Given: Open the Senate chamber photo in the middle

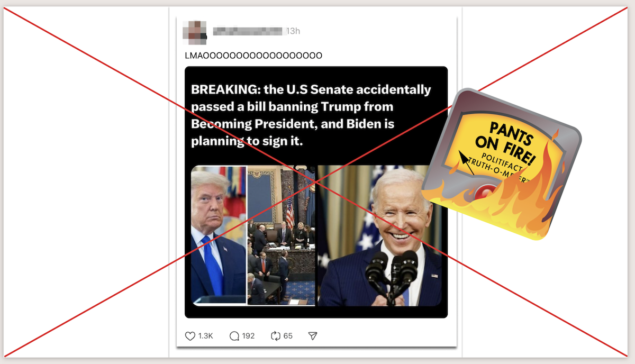Looking at the screenshot, I should 281,235.
